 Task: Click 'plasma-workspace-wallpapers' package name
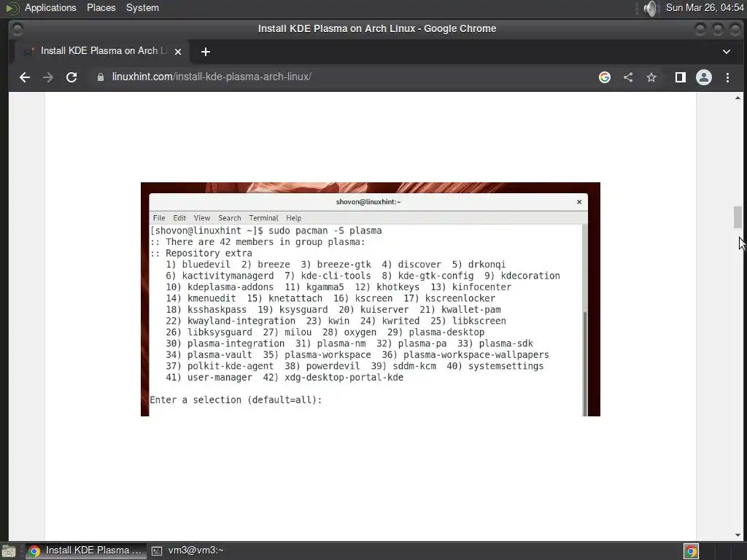(x=476, y=355)
